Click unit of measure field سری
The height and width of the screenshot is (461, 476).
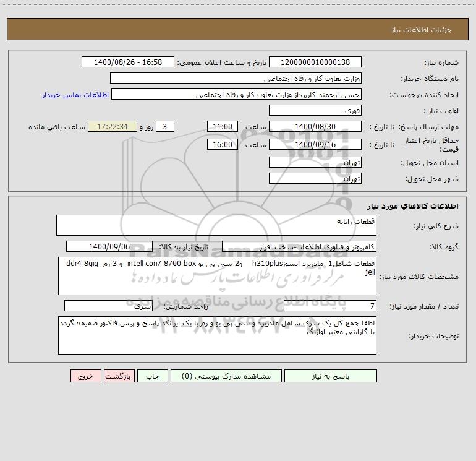coord(108,306)
